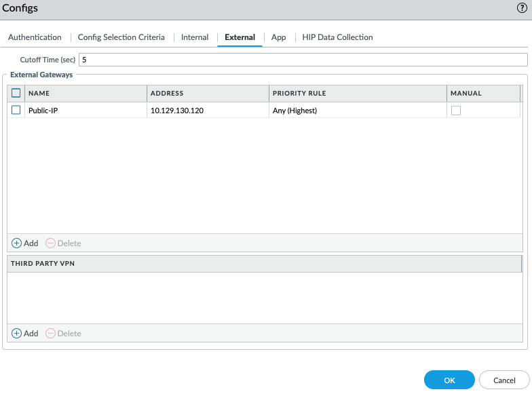The height and width of the screenshot is (396, 532).
Task: Click the Cancel button
Action: (504, 380)
